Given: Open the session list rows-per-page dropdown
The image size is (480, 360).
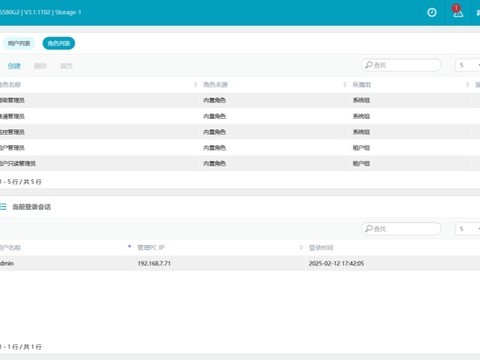Looking at the screenshot, I should click(x=468, y=229).
